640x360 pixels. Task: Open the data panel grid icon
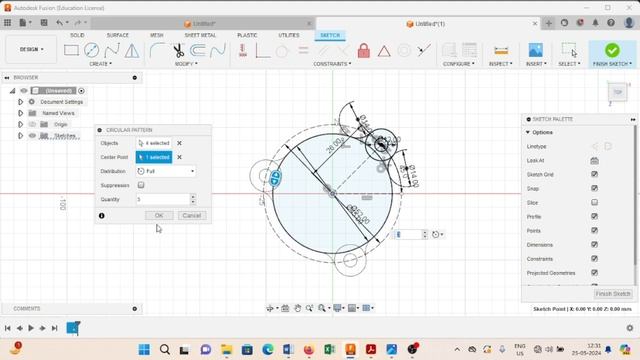click(x=7, y=23)
